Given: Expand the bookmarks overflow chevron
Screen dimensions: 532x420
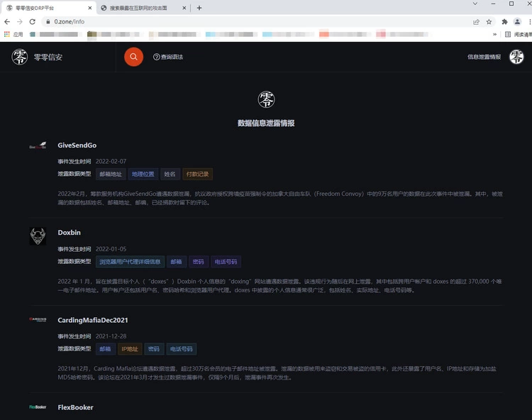Looking at the screenshot, I should click(x=495, y=34).
